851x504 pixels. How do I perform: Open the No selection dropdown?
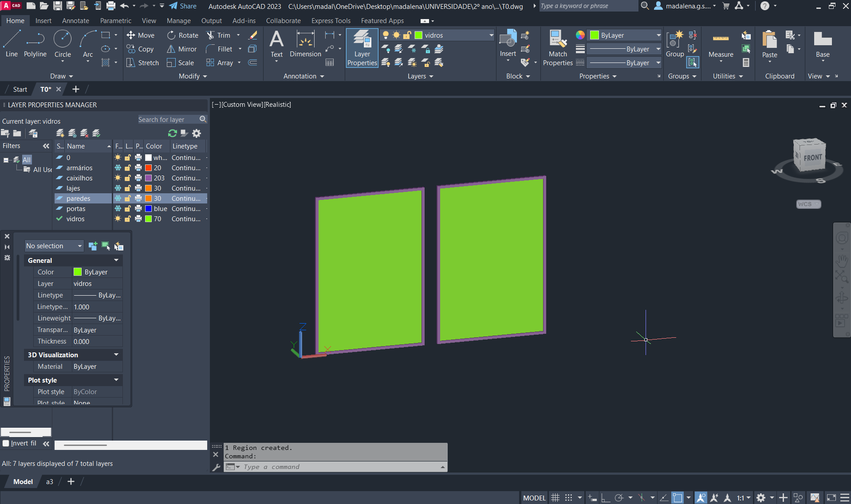(x=54, y=246)
